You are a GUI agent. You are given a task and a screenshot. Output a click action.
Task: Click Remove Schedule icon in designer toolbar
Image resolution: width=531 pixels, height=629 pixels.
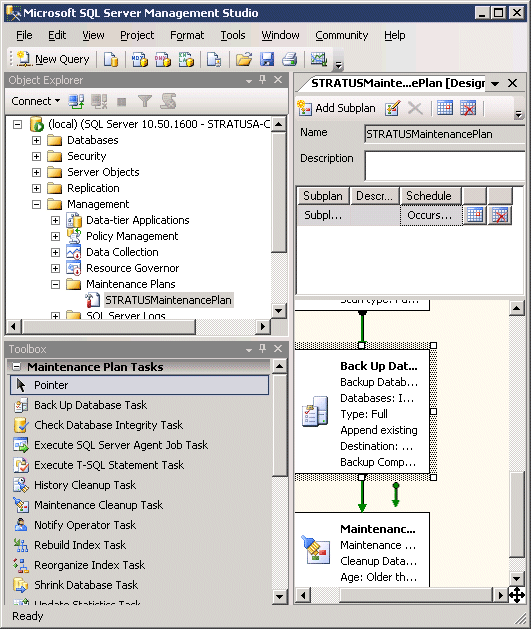pos(468,108)
